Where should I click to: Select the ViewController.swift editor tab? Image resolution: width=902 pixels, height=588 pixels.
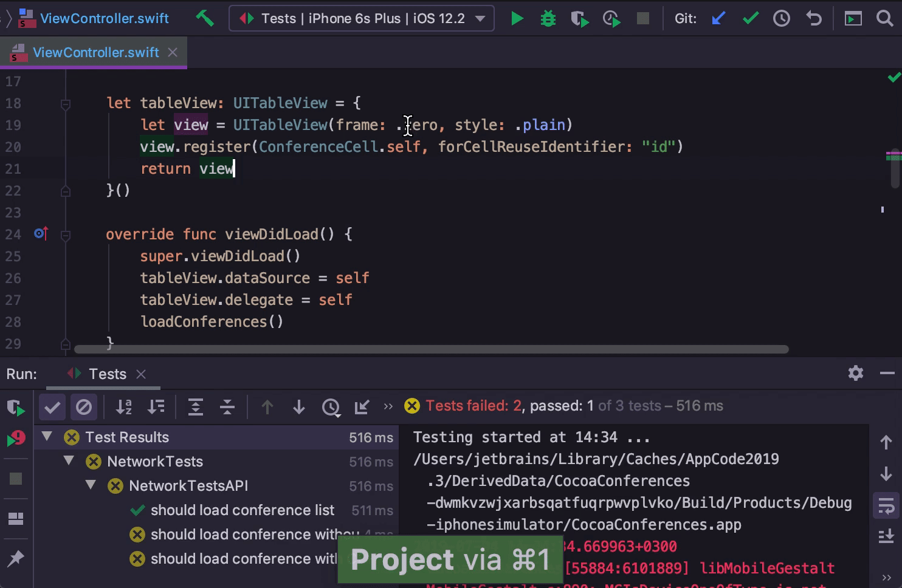95,53
